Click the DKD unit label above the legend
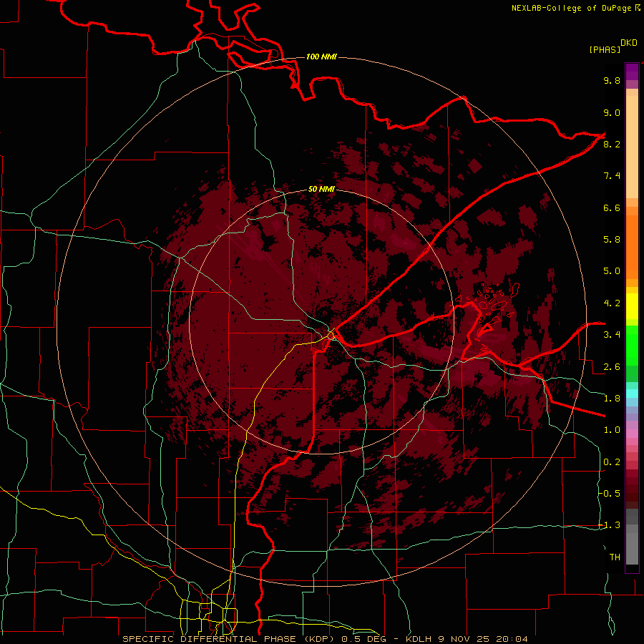This screenshot has width=644, height=644. pyautogui.click(x=629, y=43)
